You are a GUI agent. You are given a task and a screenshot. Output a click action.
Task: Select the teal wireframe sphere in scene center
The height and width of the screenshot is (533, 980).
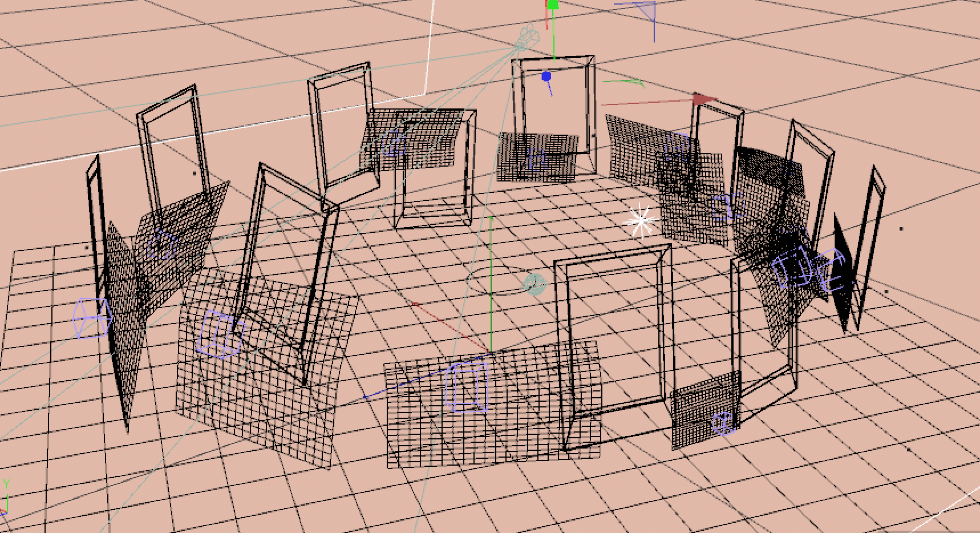coord(534,284)
